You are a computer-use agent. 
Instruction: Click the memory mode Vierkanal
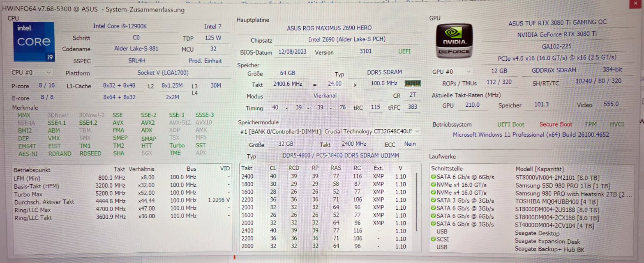pyautogui.click(x=325, y=95)
